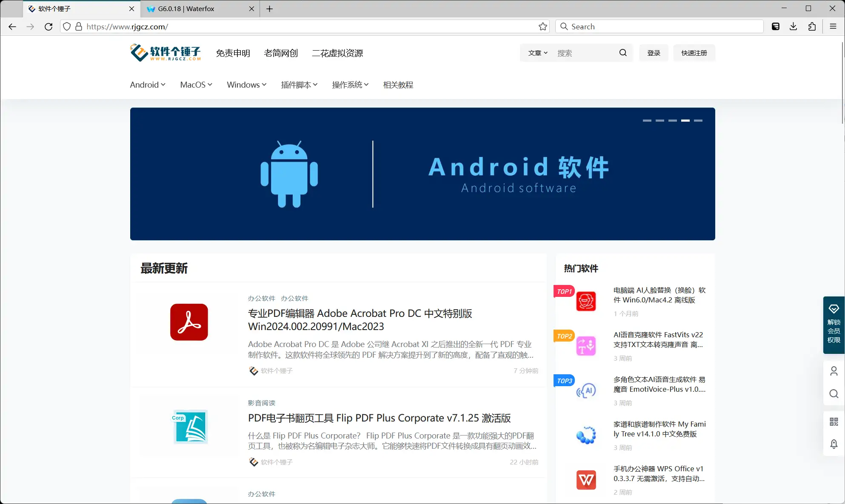Open the 免责申明 nav link
Viewport: 845px width, 504px height.
click(x=233, y=53)
